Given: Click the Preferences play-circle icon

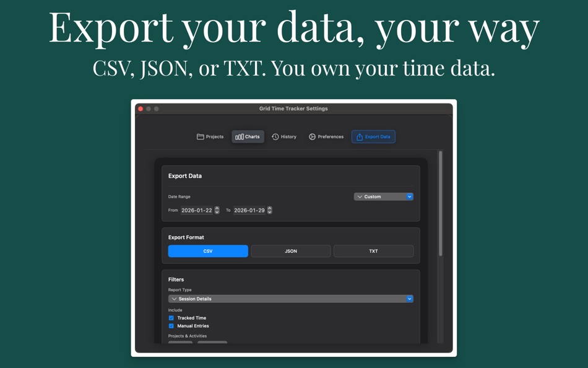Looking at the screenshot, I should 312,136.
